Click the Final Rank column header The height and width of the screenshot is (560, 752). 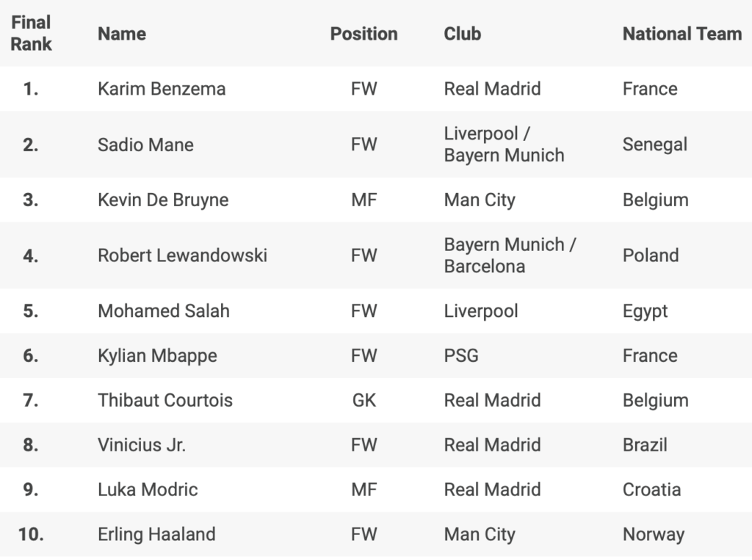pos(31,34)
